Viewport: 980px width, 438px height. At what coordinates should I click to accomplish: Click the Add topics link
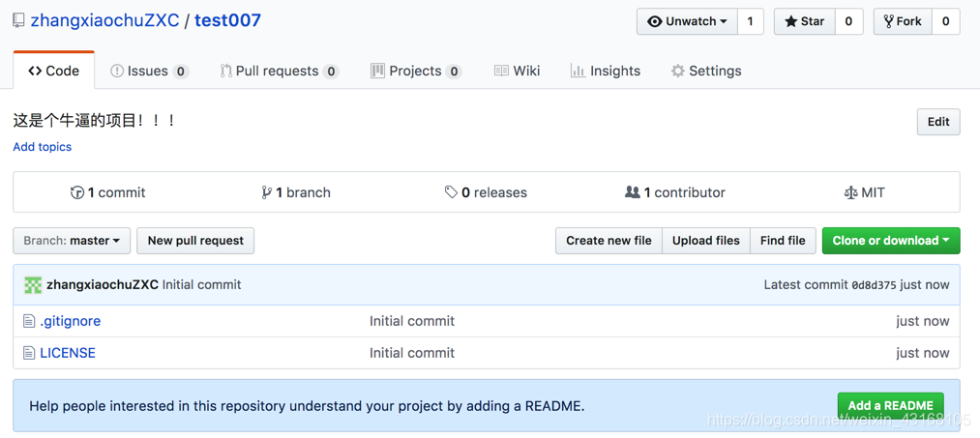coord(43,147)
